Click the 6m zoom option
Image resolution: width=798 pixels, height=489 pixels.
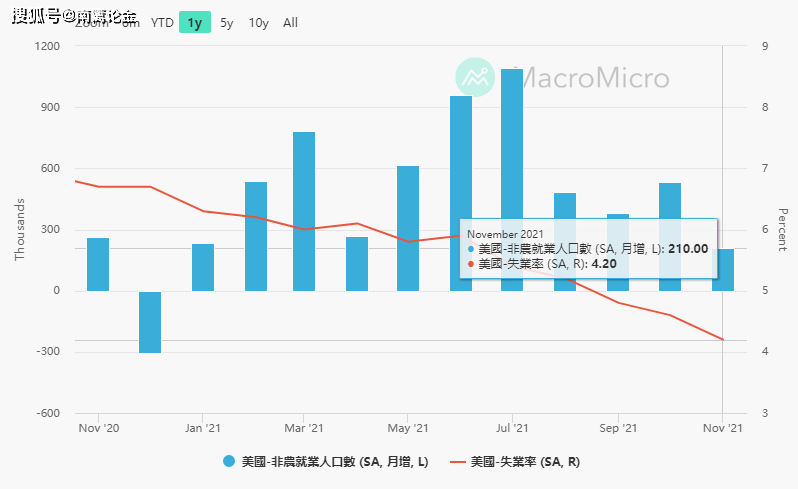[131, 23]
